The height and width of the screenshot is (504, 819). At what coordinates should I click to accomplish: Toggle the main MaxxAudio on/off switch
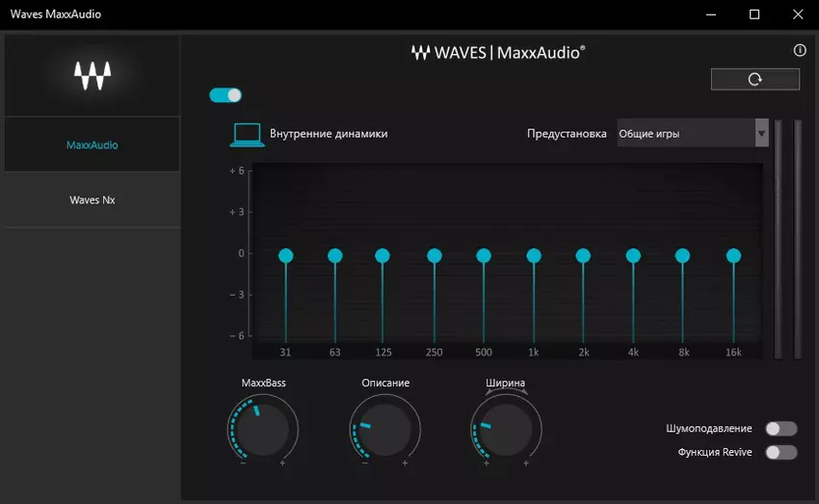(225, 95)
